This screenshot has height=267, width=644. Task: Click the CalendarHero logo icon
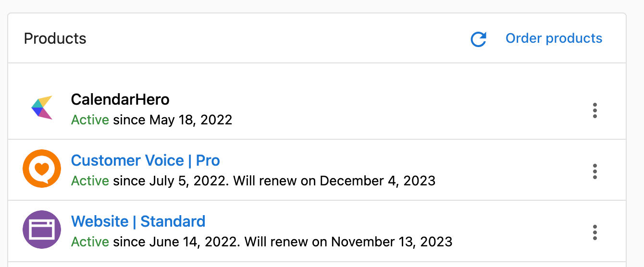42,108
